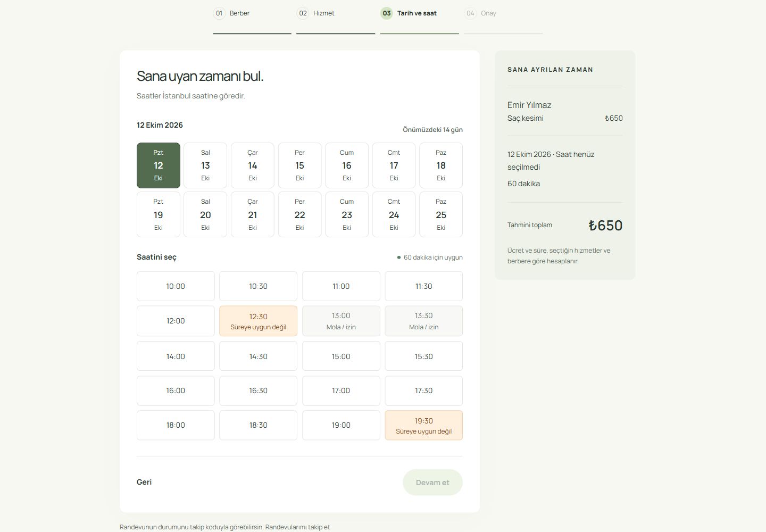This screenshot has width=766, height=532.
Task: Select the 17:00 time slot
Action: tap(341, 390)
